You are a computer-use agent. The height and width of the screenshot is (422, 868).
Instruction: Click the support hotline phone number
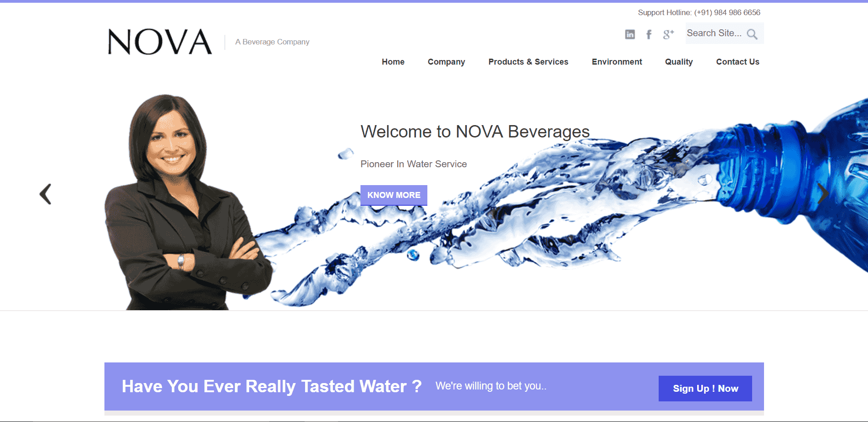(727, 12)
